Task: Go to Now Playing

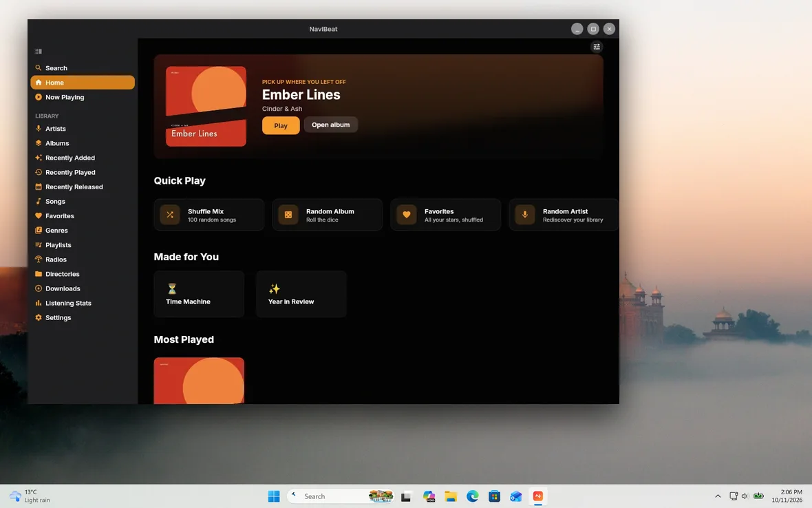Action: tap(83, 97)
